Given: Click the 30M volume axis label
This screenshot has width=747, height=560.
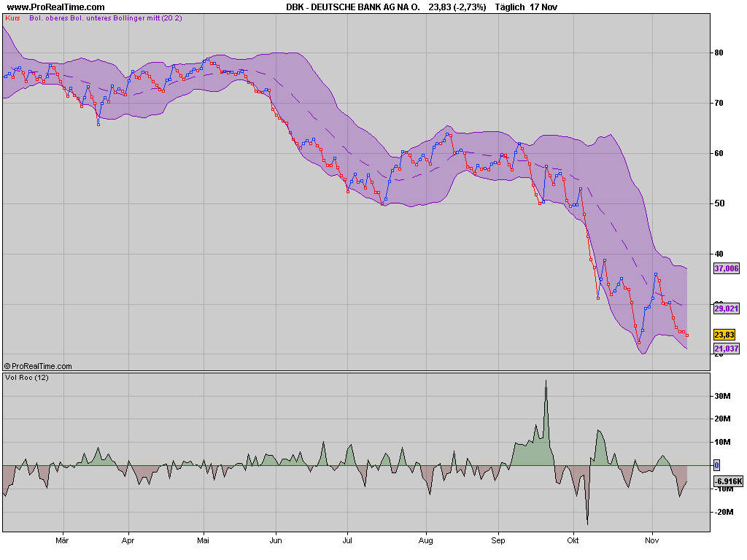Looking at the screenshot, I should pyautogui.click(x=722, y=396).
